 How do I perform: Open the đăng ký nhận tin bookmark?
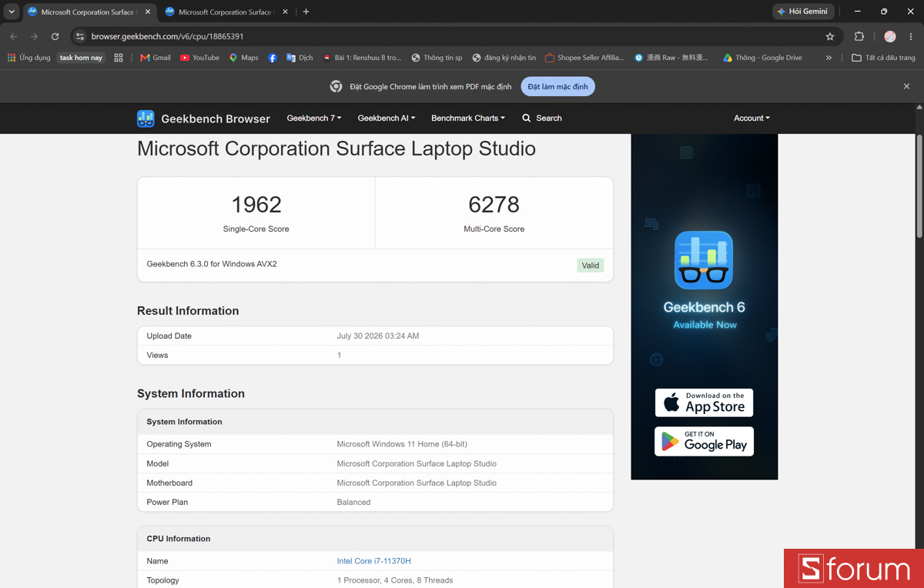(x=504, y=58)
